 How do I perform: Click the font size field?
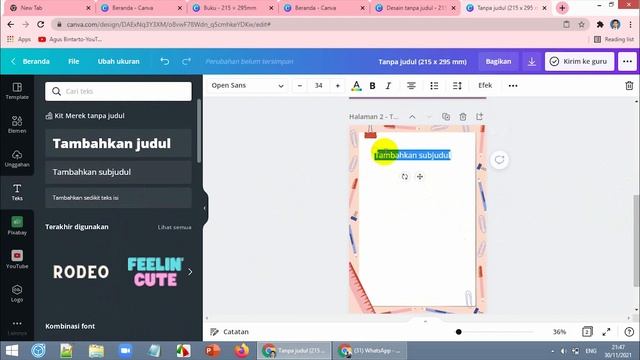[319, 86]
